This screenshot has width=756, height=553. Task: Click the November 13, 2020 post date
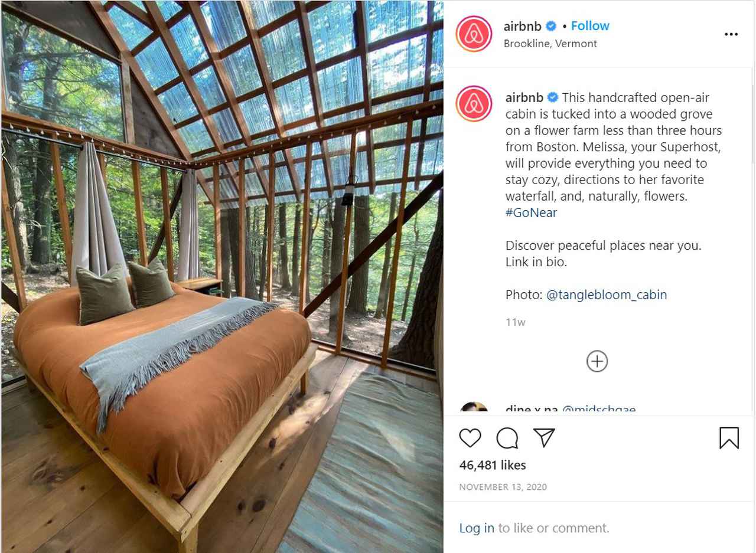(503, 487)
